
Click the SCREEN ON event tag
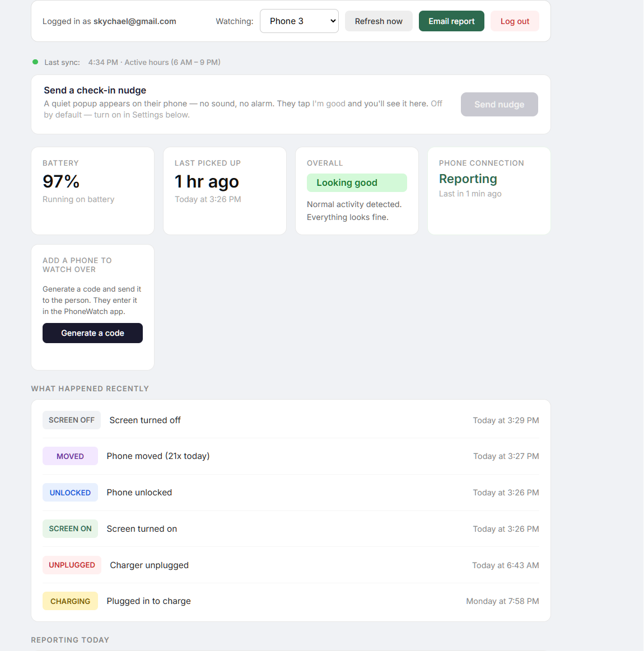pos(70,528)
